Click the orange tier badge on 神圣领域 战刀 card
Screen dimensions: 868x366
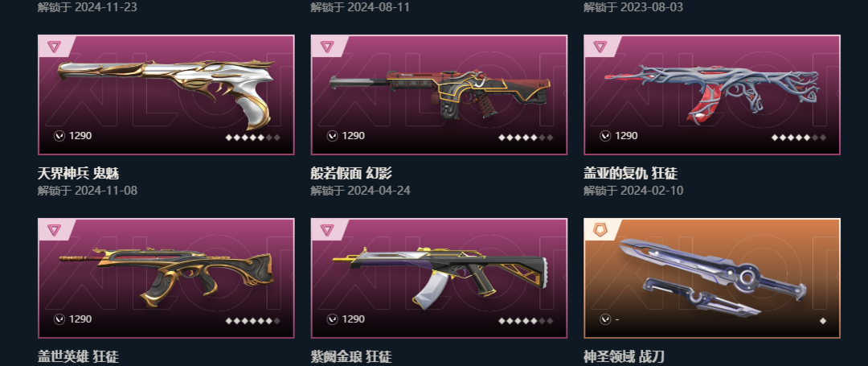(x=600, y=229)
